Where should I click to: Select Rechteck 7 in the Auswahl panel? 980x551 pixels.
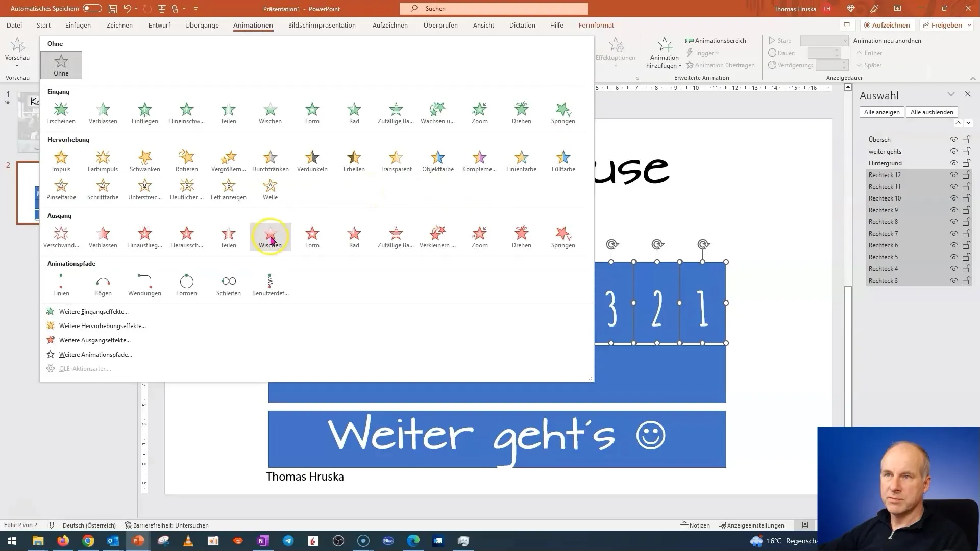pos(883,234)
